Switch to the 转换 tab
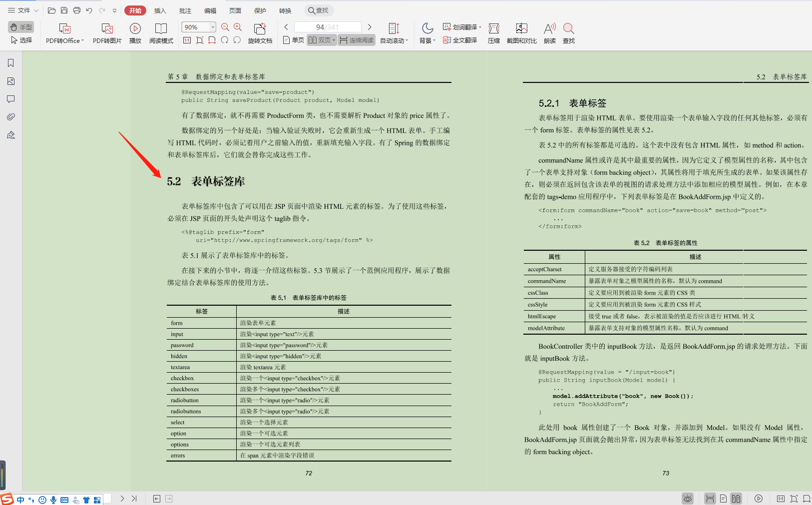Viewport: 812px width, 505px height. (x=285, y=10)
